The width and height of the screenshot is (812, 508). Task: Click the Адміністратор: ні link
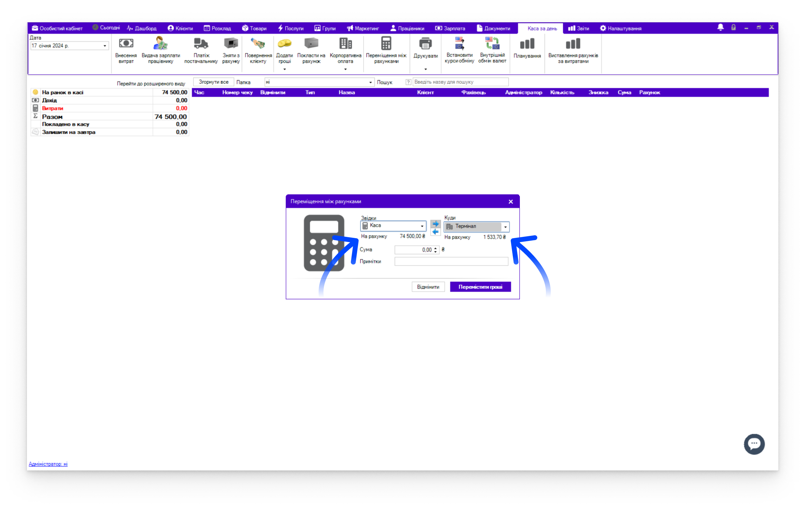click(48, 464)
